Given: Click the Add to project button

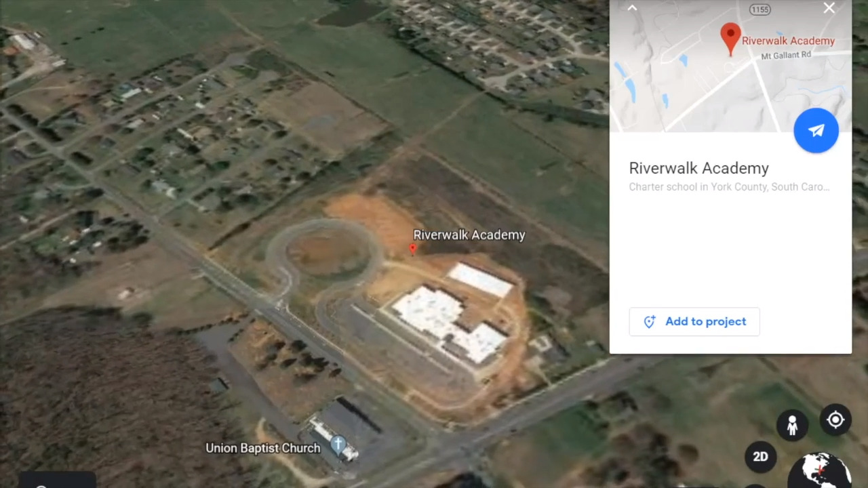Looking at the screenshot, I should [694, 322].
